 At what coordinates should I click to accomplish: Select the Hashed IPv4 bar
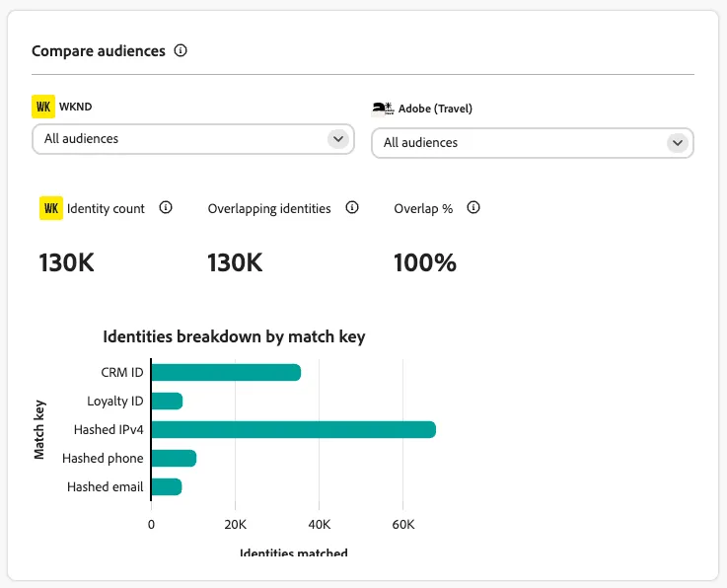294,429
